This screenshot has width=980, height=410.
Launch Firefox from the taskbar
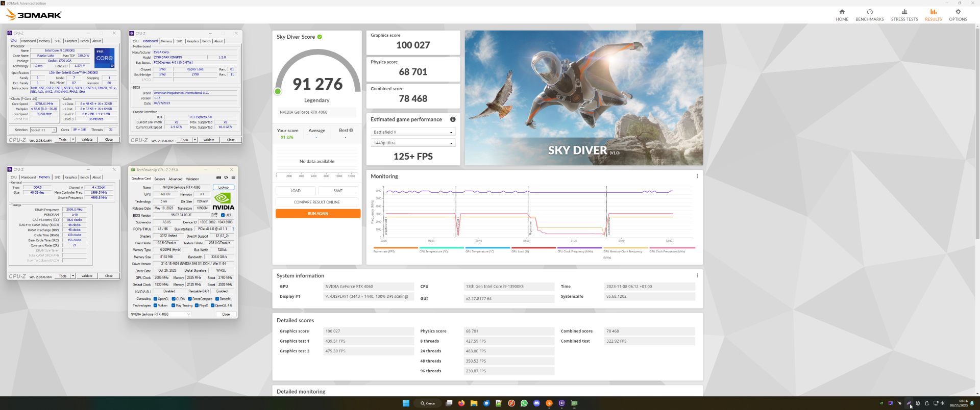[x=461, y=403]
